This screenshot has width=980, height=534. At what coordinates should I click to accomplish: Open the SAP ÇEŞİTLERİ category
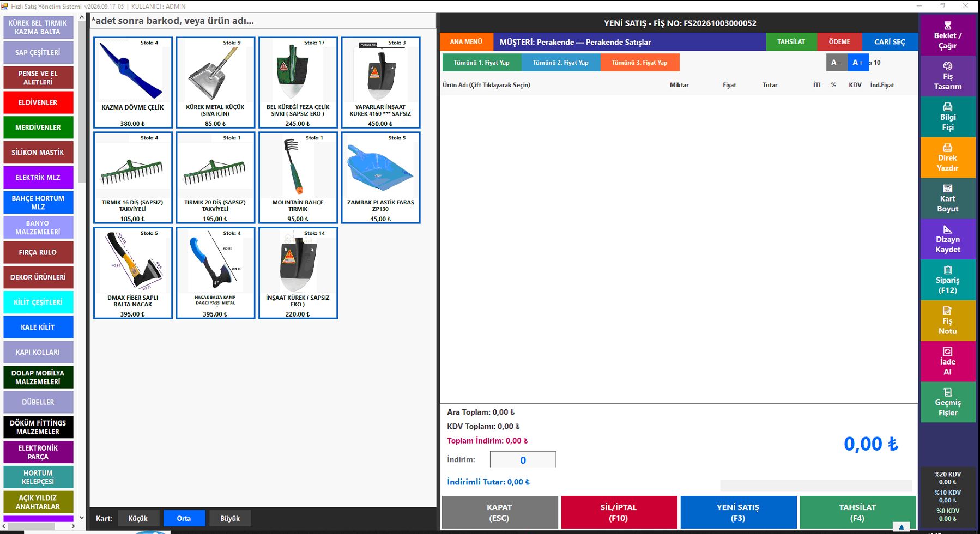38,53
